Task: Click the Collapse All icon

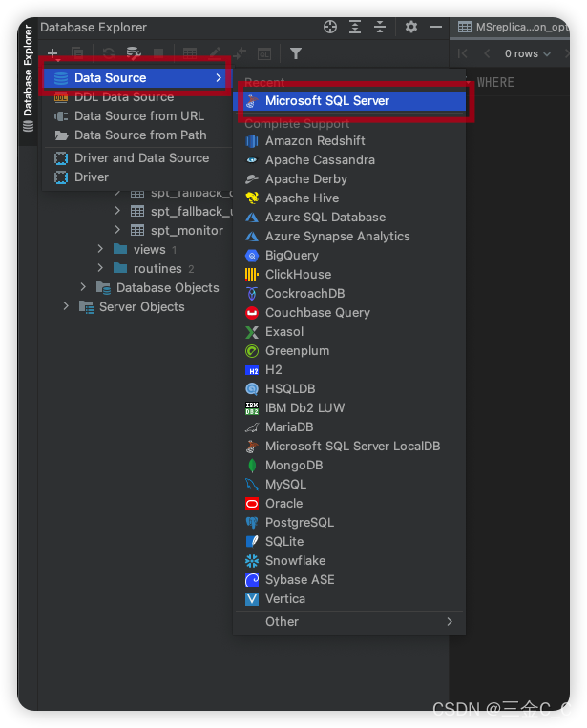Action: (x=380, y=27)
